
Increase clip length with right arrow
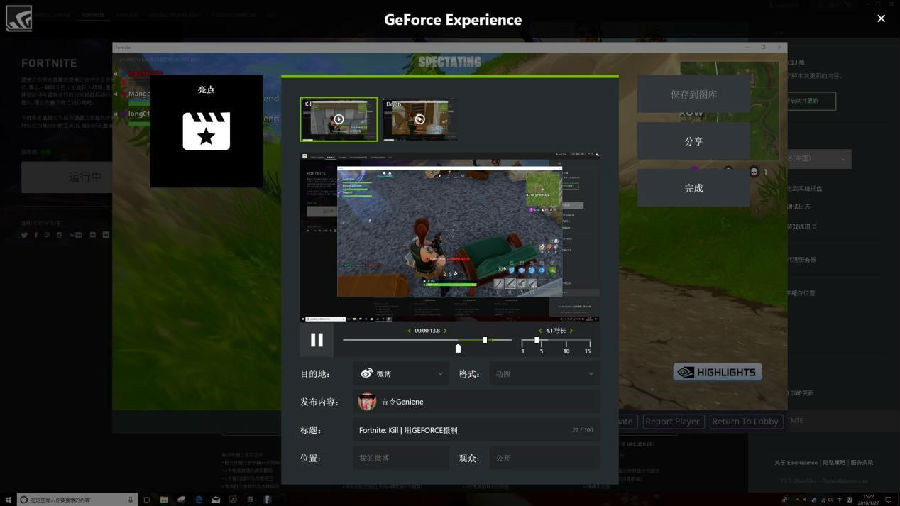tap(571, 331)
